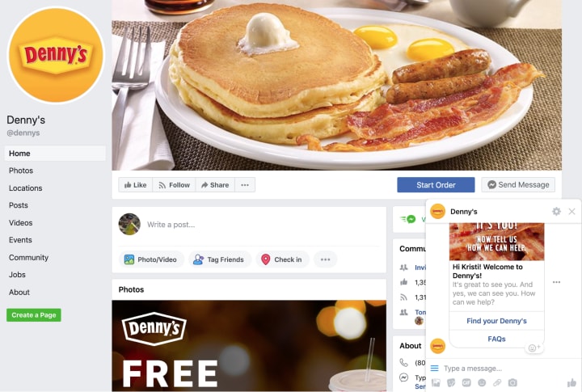Open page options ellipsis beside Share
This screenshot has width=582, height=392.
coord(245,185)
